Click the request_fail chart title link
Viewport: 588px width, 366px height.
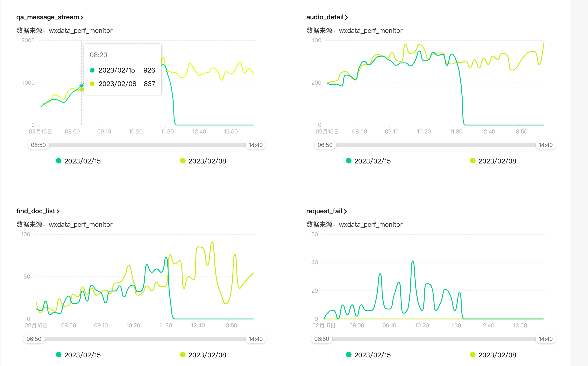click(x=324, y=211)
